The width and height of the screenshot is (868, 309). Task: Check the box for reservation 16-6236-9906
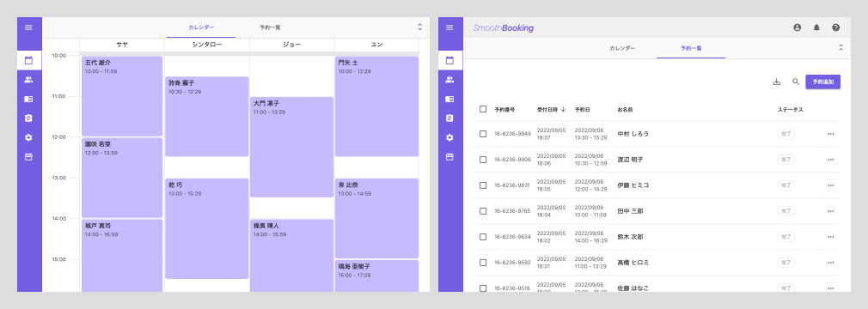483,160
